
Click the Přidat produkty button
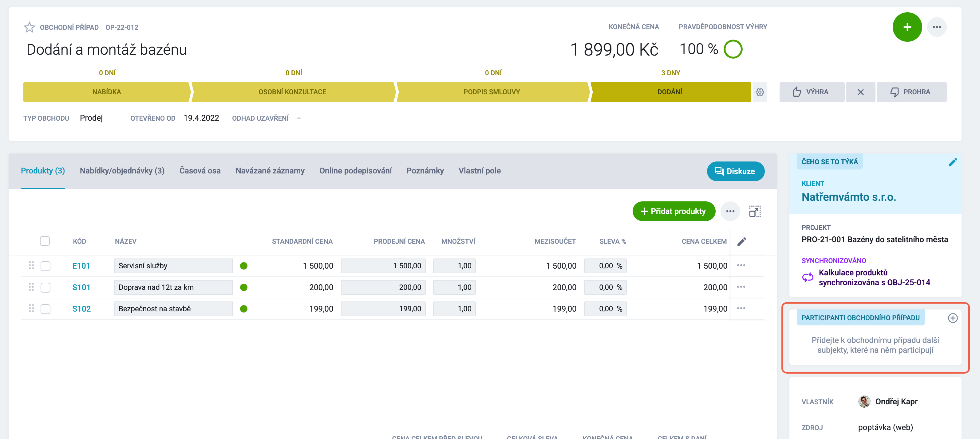pos(674,211)
